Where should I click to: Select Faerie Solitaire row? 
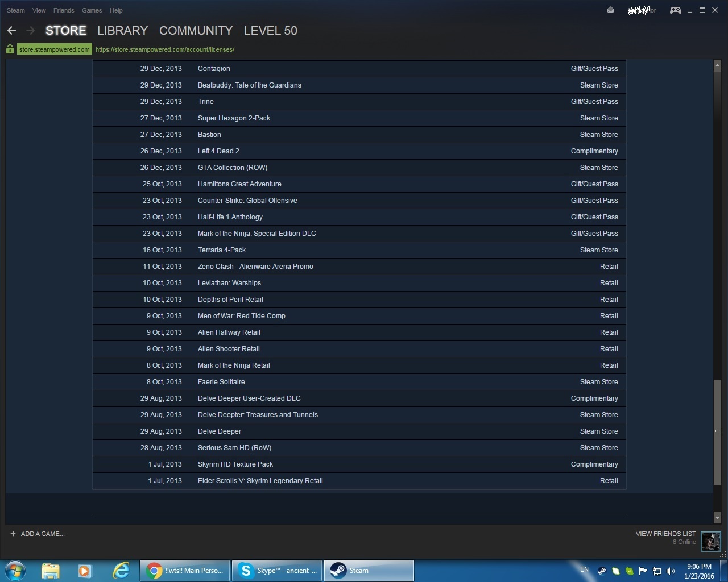point(359,382)
